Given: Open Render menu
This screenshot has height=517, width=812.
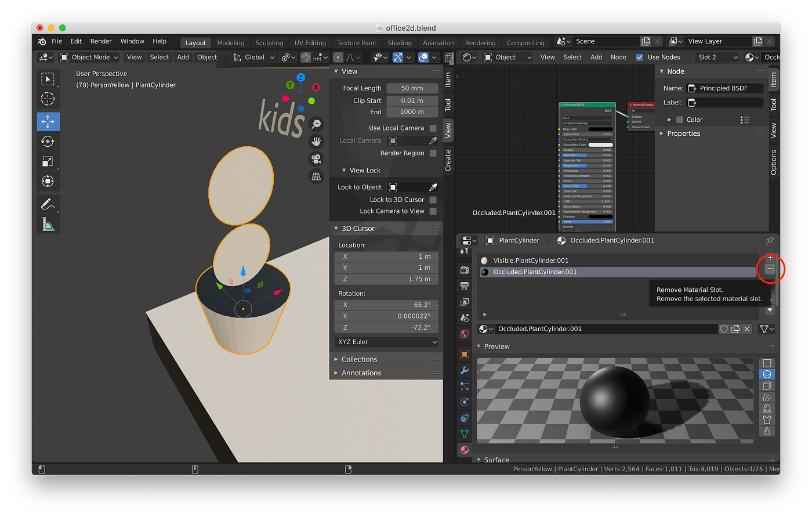Looking at the screenshot, I should (101, 42).
